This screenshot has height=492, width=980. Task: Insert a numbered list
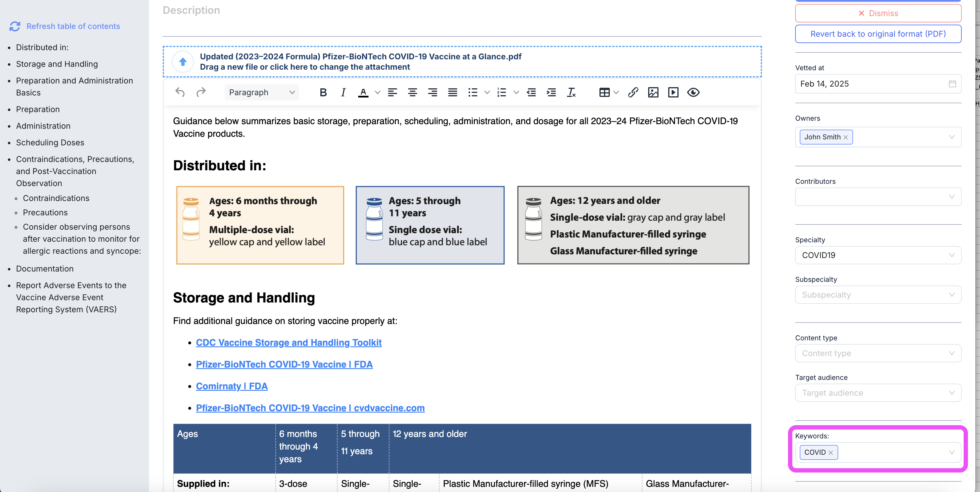pyautogui.click(x=502, y=92)
